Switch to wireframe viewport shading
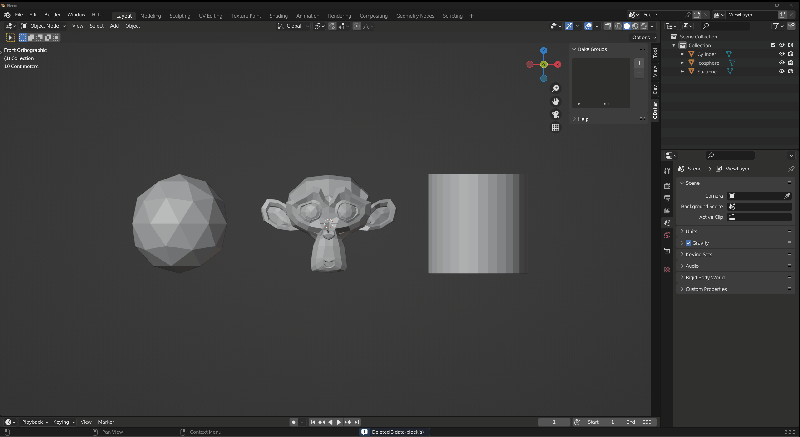 [618, 26]
